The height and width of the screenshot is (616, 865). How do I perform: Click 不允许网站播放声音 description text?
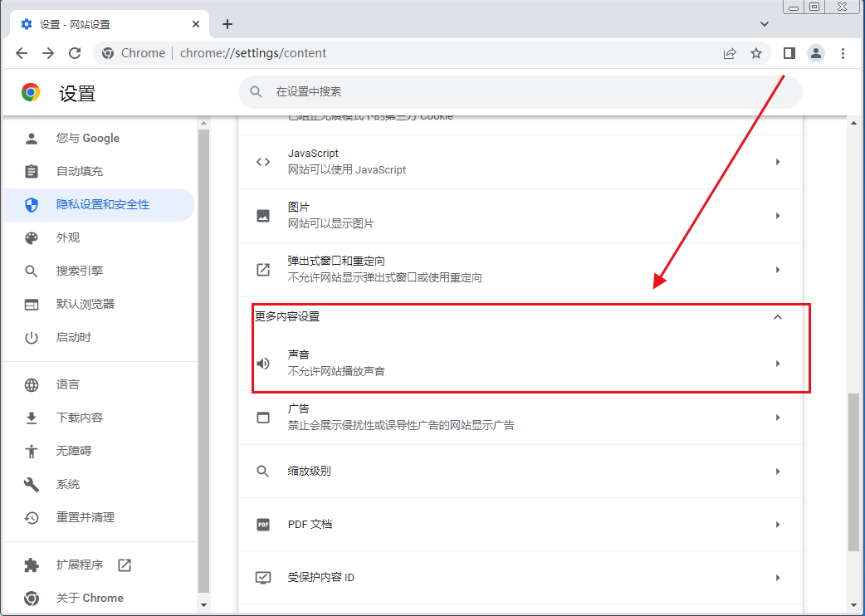336,371
